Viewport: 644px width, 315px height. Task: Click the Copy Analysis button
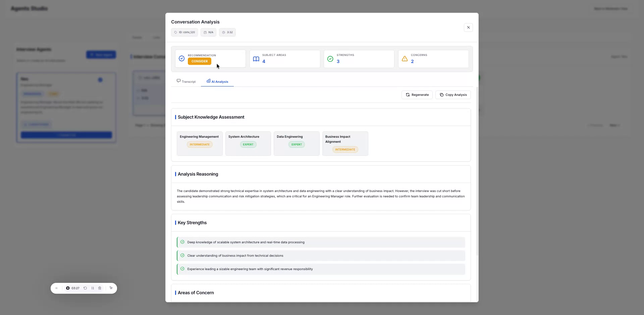coord(453,95)
